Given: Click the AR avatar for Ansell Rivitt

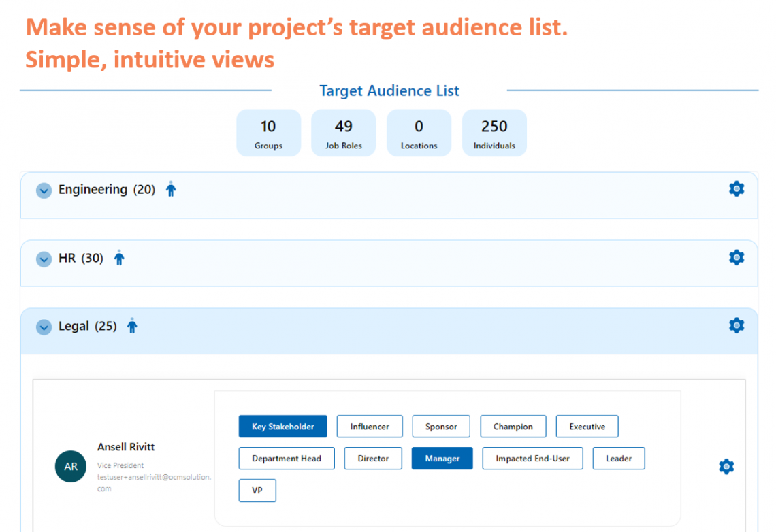Looking at the screenshot, I should tap(71, 466).
